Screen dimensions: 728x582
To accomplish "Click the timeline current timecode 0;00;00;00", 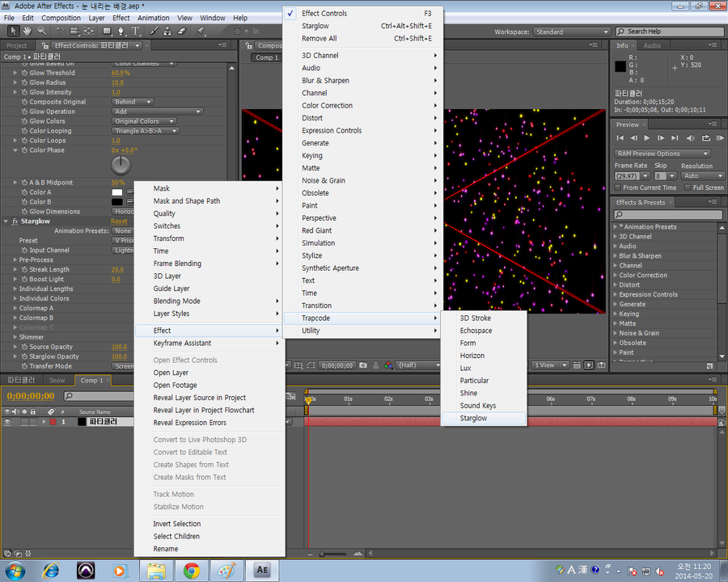I will pyautogui.click(x=31, y=396).
